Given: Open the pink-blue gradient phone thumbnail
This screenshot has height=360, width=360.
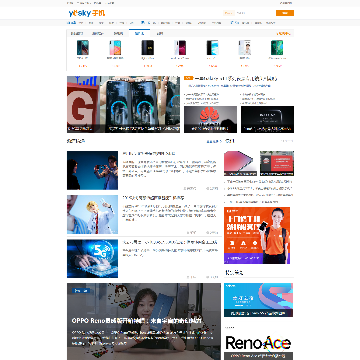Looking at the screenshot, I should tap(115, 48).
